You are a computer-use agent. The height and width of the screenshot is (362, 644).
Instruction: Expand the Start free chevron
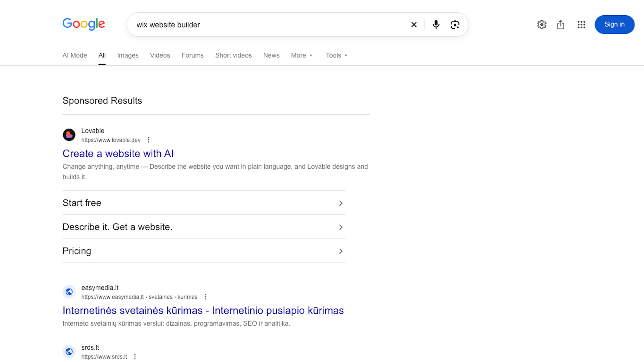(340, 203)
